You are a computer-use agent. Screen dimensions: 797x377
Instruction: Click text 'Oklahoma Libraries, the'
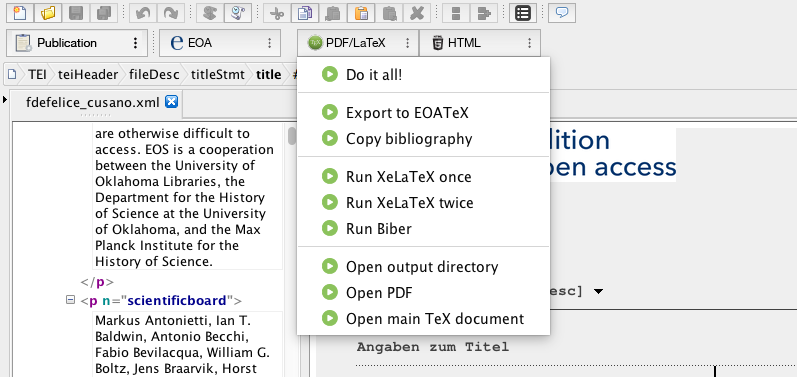coord(170,181)
